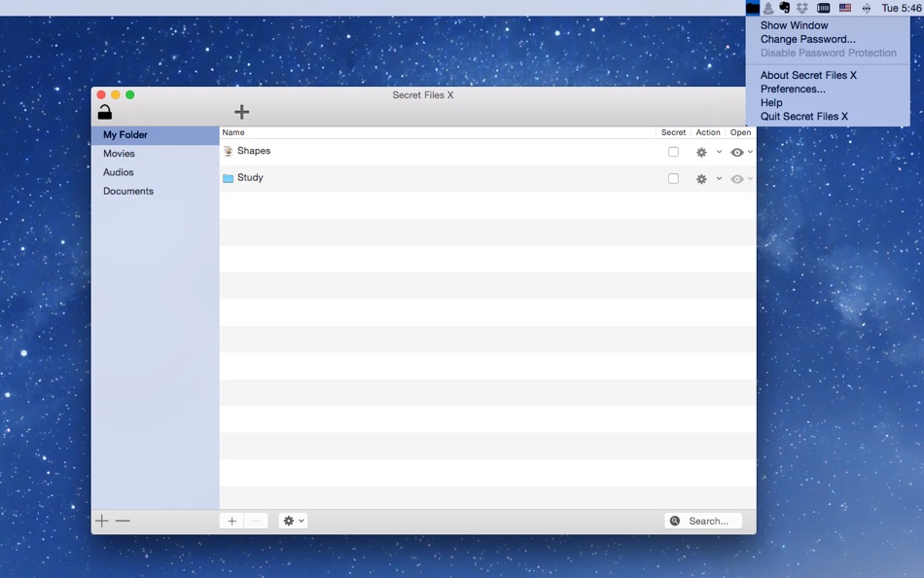Screen dimensions: 924x578
Task: Close the Secret Files X window
Action: click(x=101, y=95)
